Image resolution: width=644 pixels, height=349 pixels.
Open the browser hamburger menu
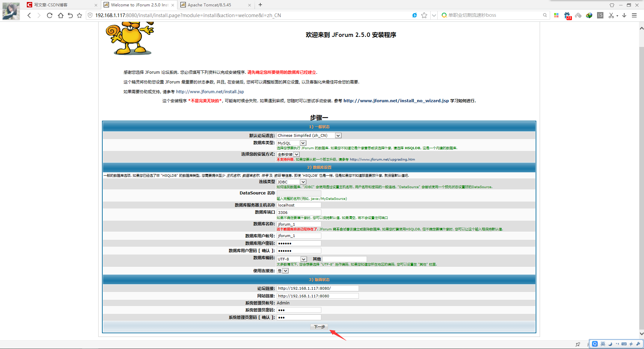pyautogui.click(x=634, y=15)
